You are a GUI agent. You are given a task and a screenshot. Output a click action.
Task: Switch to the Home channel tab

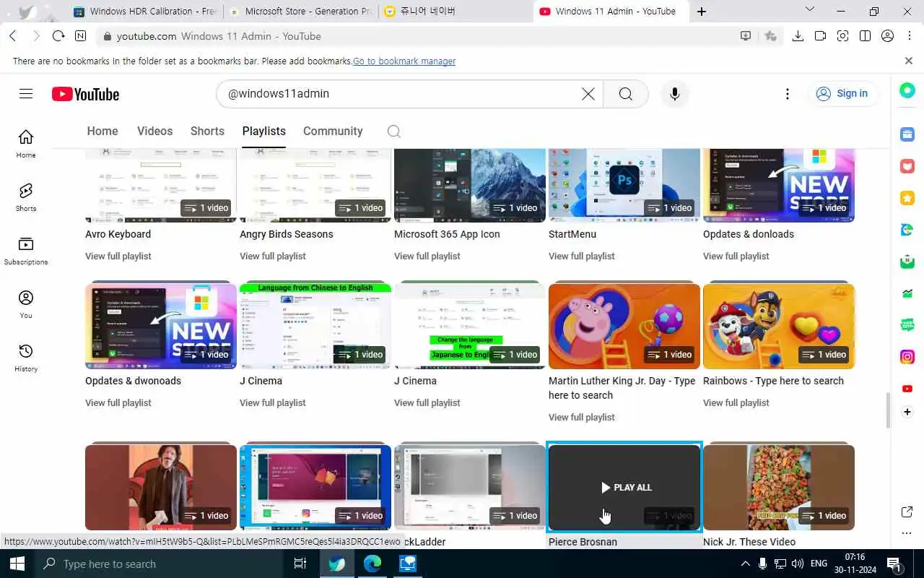[x=103, y=131]
